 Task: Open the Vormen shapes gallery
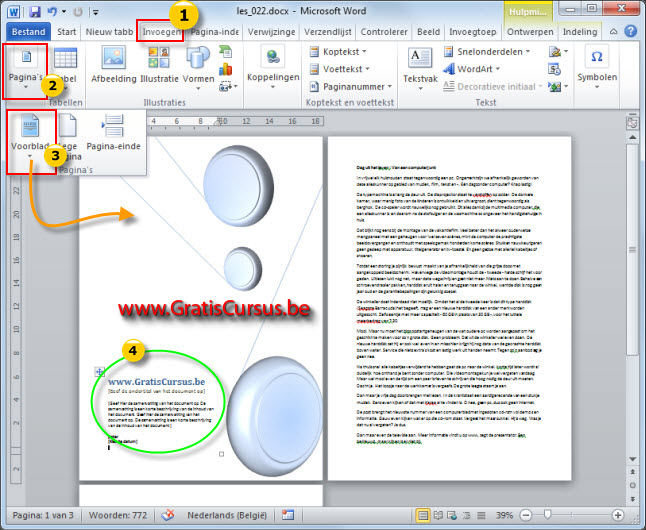pyautogui.click(x=198, y=68)
